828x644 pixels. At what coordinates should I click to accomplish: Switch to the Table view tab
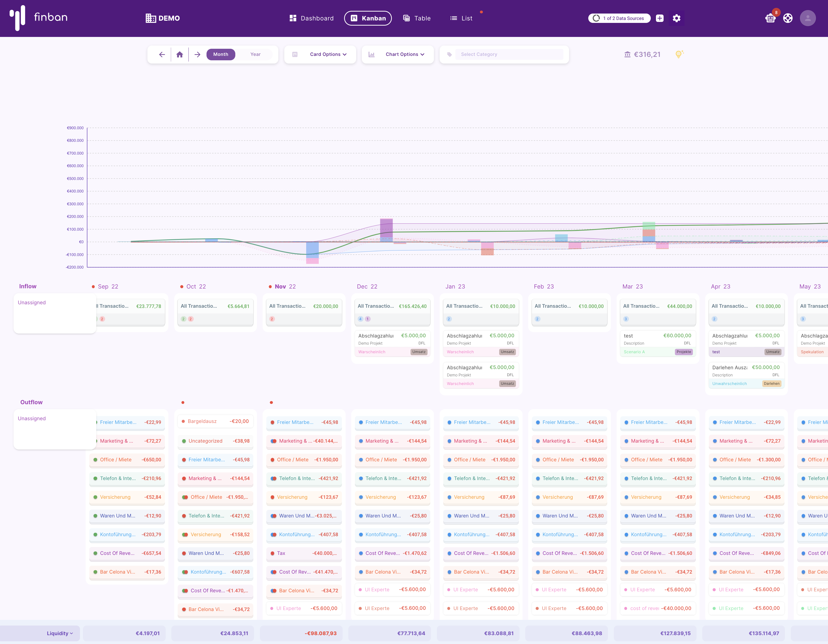click(x=417, y=18)
